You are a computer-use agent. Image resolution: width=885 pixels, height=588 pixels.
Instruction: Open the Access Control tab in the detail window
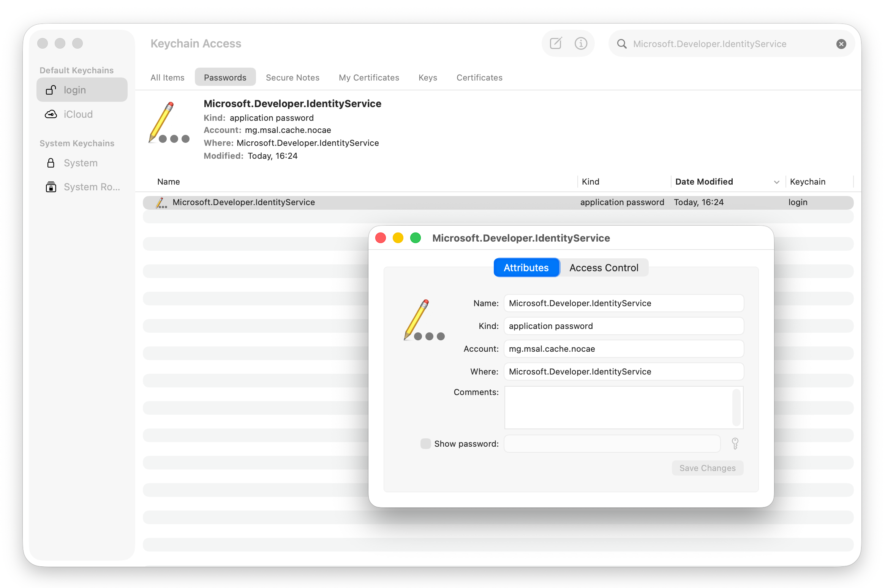click(604, 268)
